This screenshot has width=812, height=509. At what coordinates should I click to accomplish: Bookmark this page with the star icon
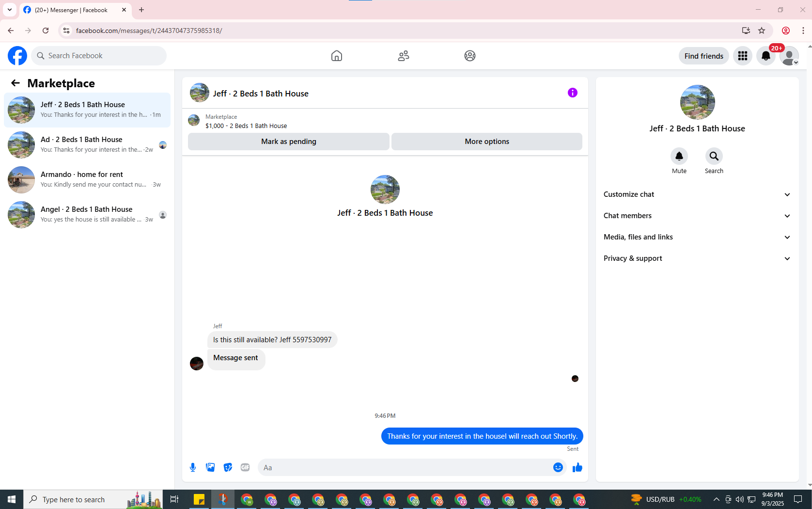coord(762,31)
